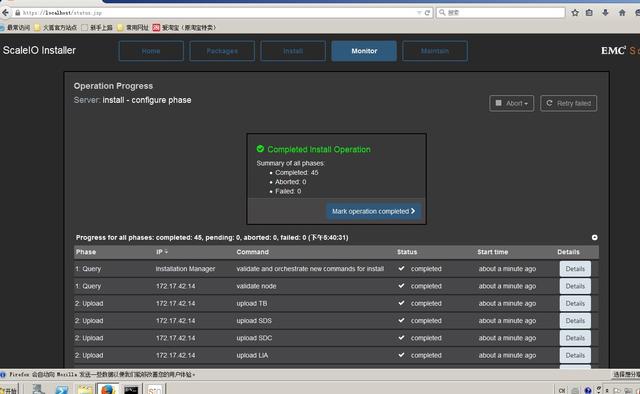Open the file explorer folder on the taskbar

pos(85,390)
